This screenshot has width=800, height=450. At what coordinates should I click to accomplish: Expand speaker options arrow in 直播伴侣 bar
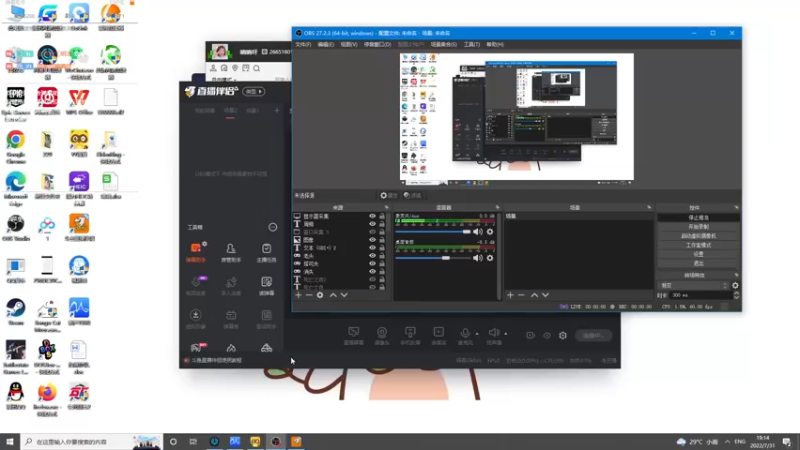coord(506,334)
